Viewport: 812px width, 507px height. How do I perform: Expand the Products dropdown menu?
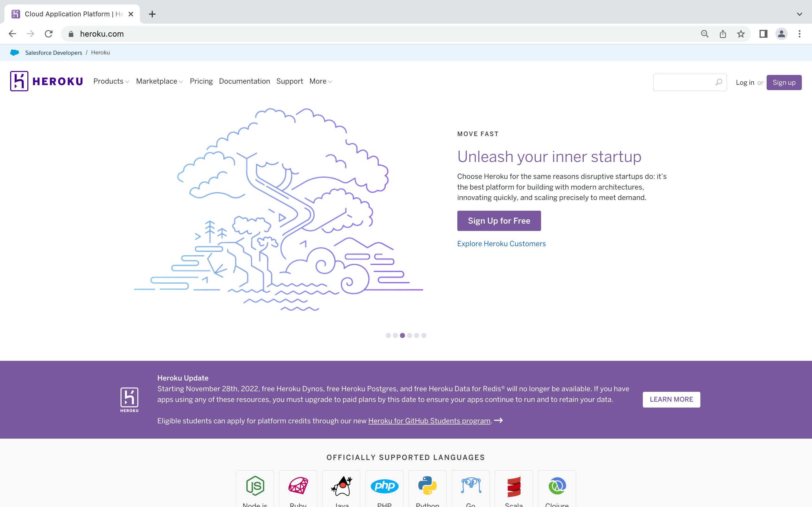[111, 81]
